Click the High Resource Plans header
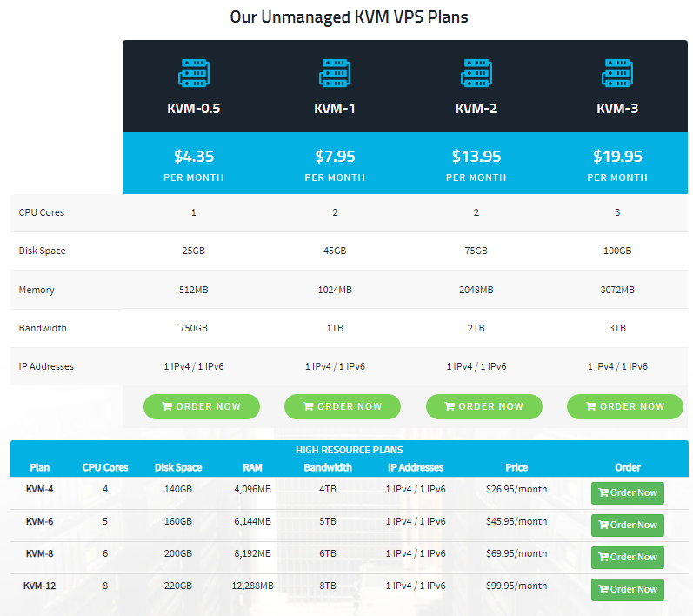The image size is (693, 616). point(349,450)
